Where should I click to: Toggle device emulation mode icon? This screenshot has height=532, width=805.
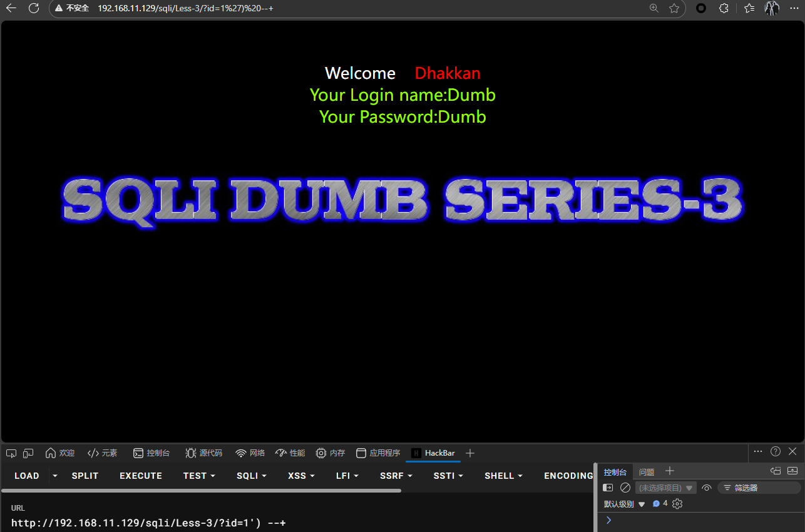pos(28,453)
